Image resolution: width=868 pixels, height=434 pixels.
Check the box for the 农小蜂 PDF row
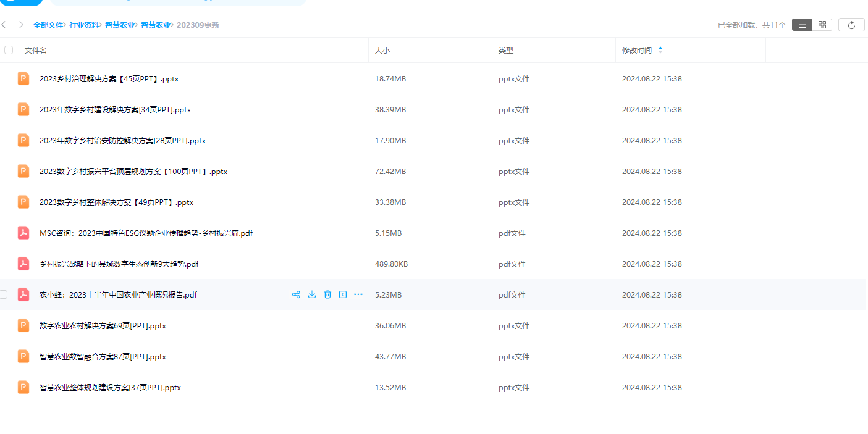4,295
